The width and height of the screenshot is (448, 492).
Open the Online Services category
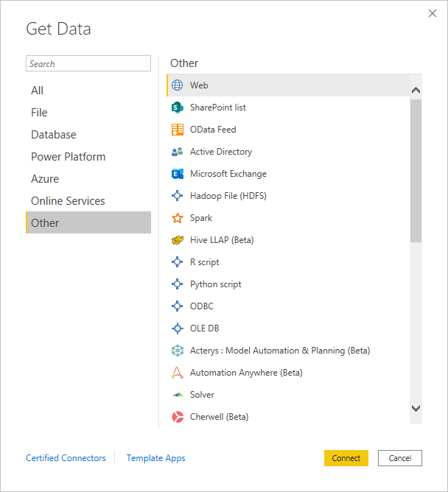coord(88,201)
